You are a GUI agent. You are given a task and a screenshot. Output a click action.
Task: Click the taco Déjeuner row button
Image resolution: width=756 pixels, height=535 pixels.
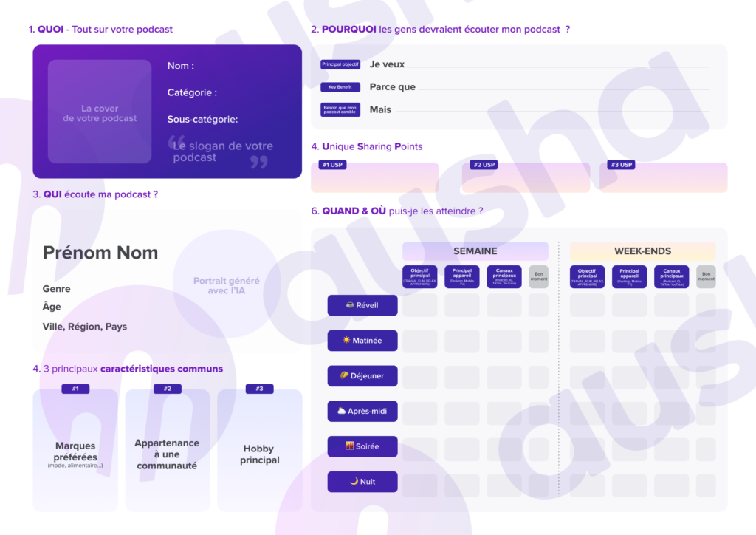pyautogui.click(x=362, y=376)
